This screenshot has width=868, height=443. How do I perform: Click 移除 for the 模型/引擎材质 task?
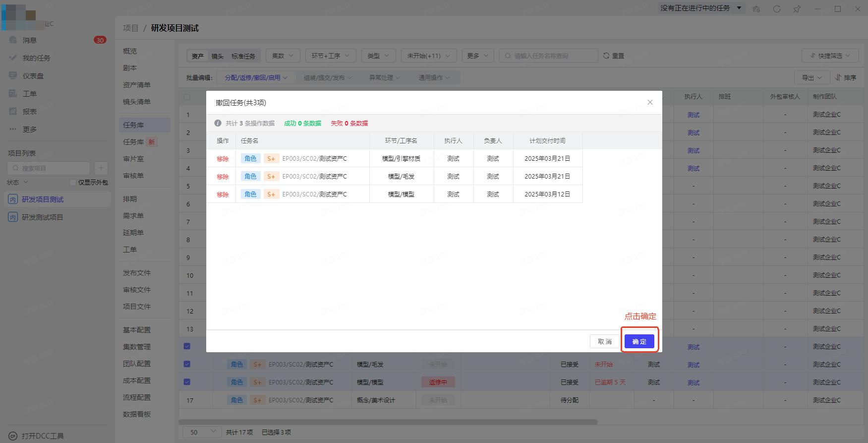[223, 159]
